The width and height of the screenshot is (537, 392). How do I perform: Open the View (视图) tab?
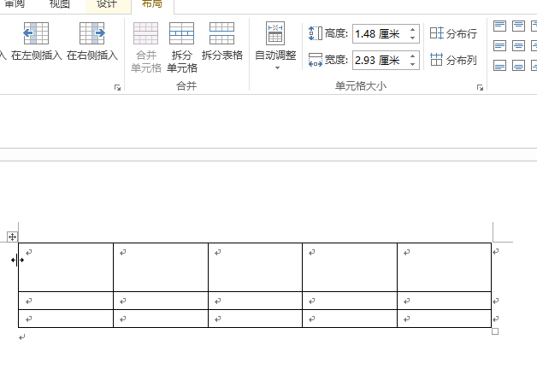pos(60,4)
